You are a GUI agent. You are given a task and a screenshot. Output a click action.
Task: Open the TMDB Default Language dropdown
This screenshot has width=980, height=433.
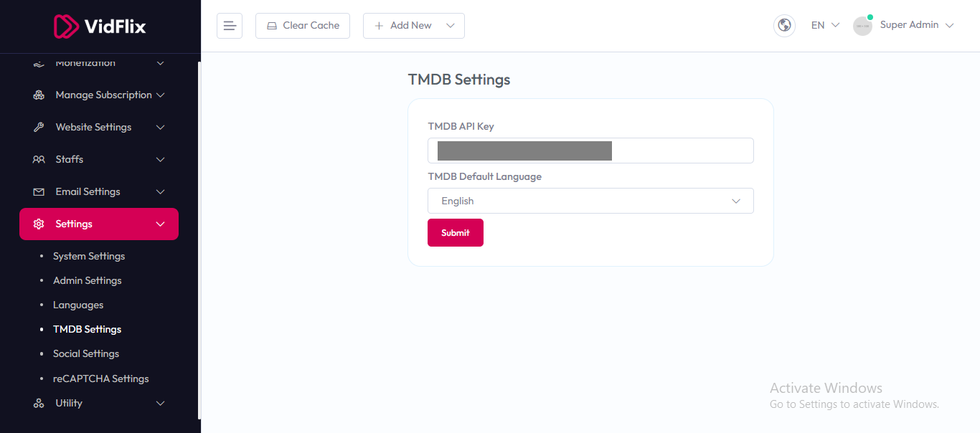point(590,201)
